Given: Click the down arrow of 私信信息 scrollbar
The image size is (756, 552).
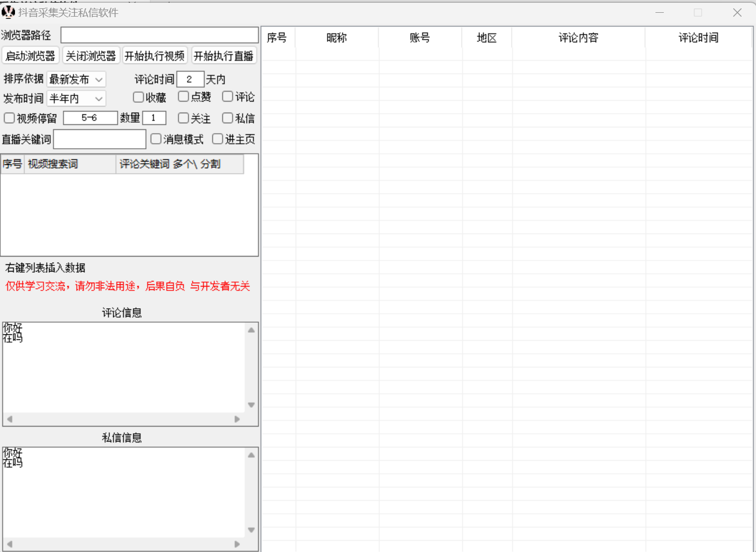Looking at the screenshot, I should [252, 530].
